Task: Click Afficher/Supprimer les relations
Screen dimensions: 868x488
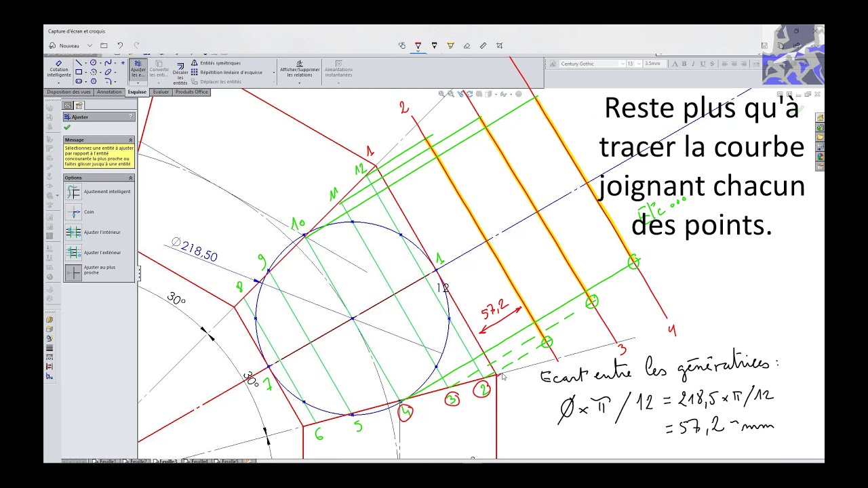Action: (300, 68)
